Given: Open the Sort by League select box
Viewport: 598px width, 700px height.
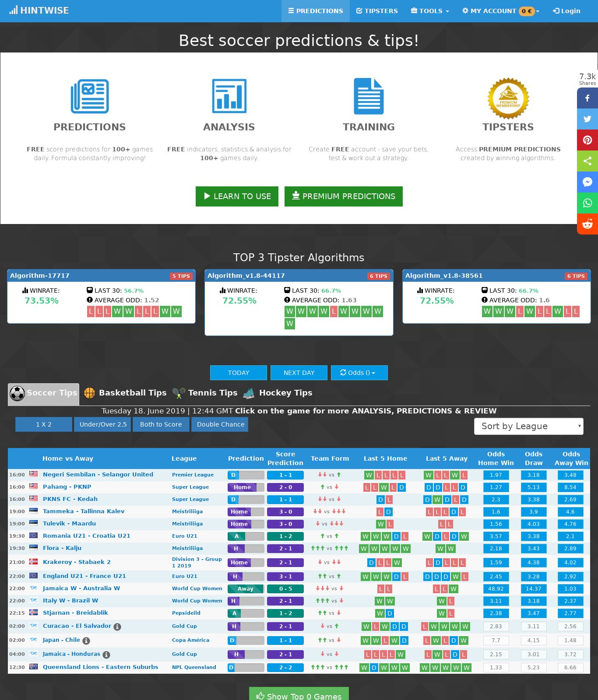Looking at the screenshot, I should (529, 426).
